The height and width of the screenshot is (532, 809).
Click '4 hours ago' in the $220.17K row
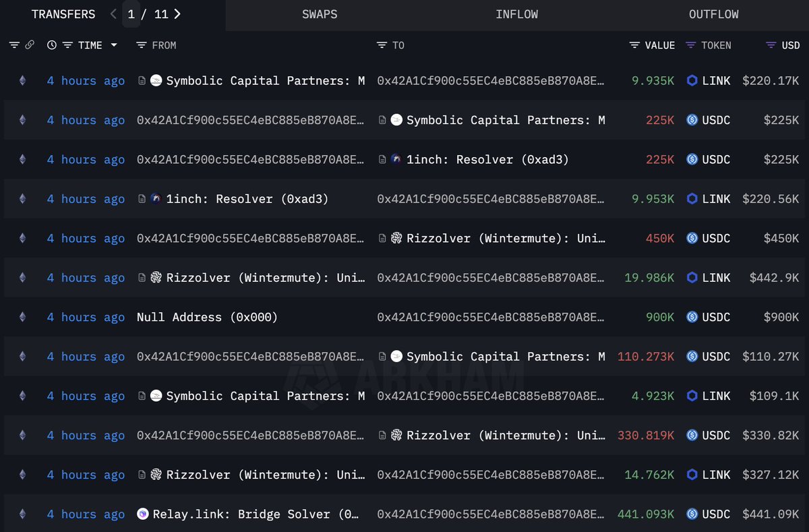(86, 80)
